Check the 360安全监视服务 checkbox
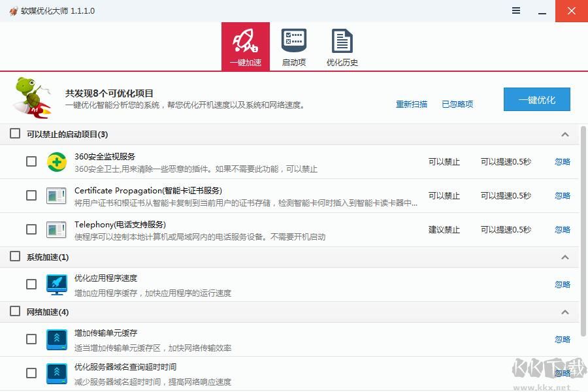This screenshot has height=392, width=588. point(31,161)
